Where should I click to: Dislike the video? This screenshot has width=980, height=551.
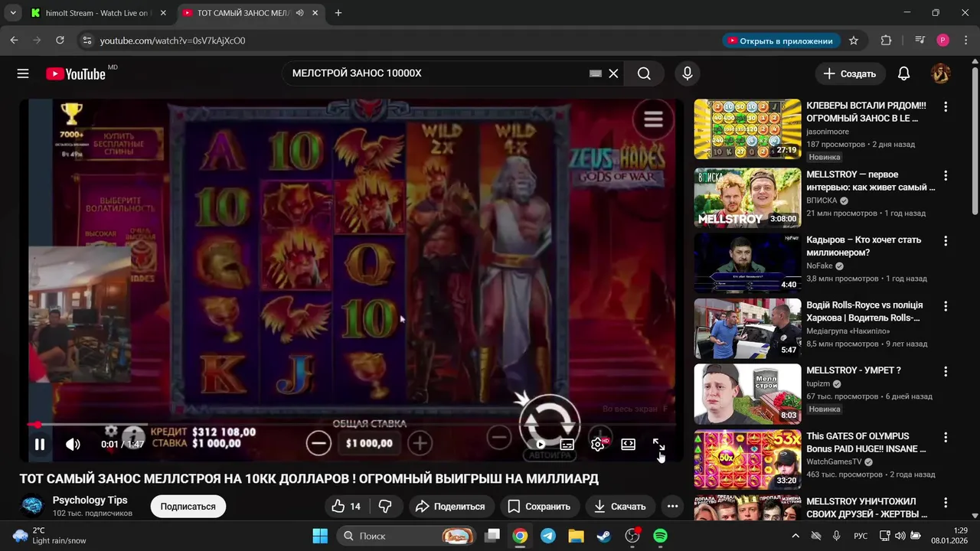click(x=385, y=507)
